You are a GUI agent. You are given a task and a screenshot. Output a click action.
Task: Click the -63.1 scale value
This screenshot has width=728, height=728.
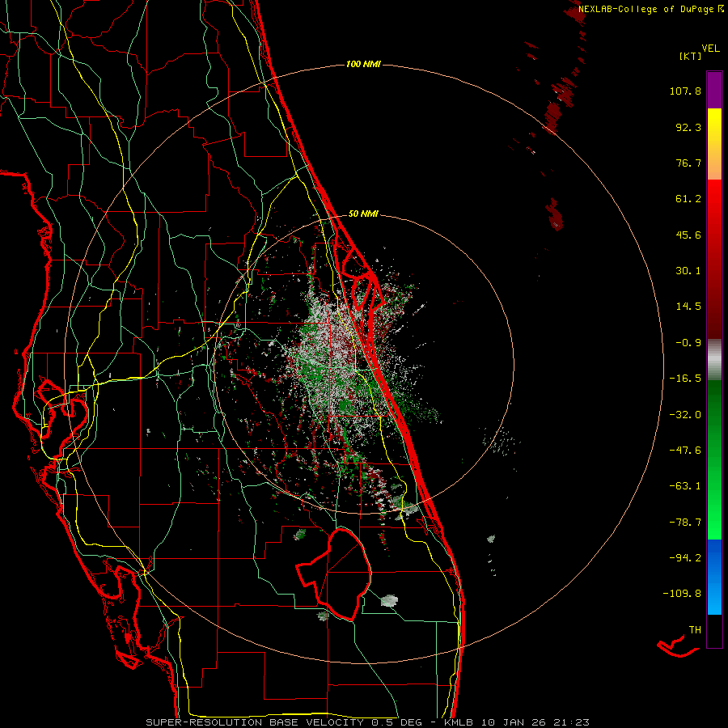click(685, 486)
